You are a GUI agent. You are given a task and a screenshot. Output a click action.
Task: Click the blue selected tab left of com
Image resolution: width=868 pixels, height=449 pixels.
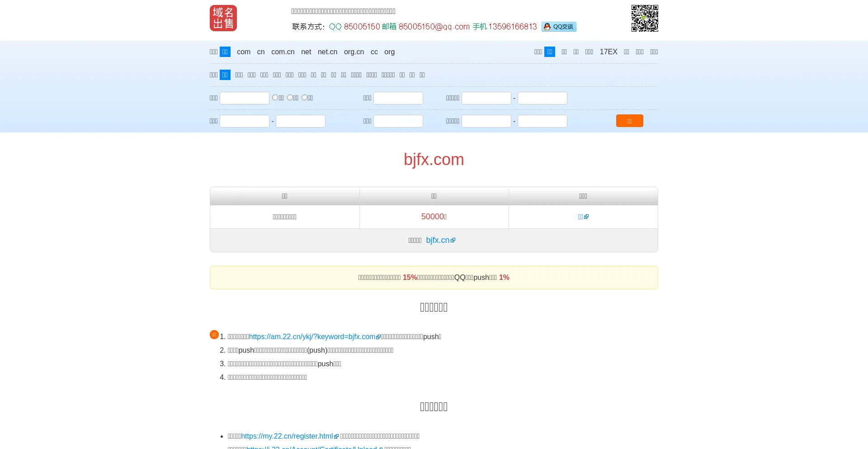(x=225, y=52)
